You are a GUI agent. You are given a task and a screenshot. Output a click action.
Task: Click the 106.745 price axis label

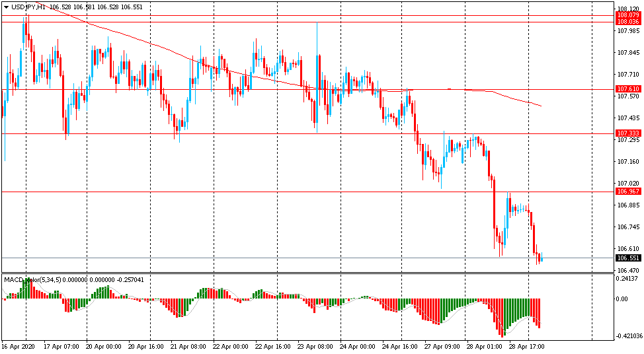628,227
